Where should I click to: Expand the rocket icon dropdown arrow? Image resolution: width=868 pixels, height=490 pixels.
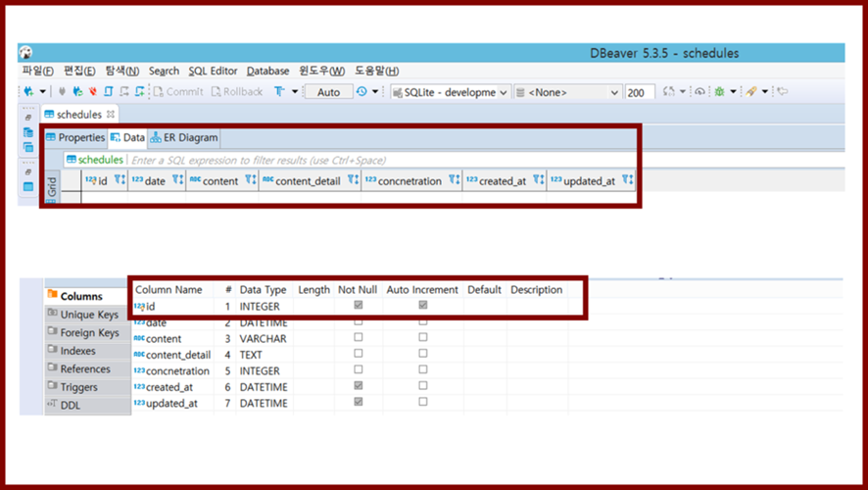point(765,92)
